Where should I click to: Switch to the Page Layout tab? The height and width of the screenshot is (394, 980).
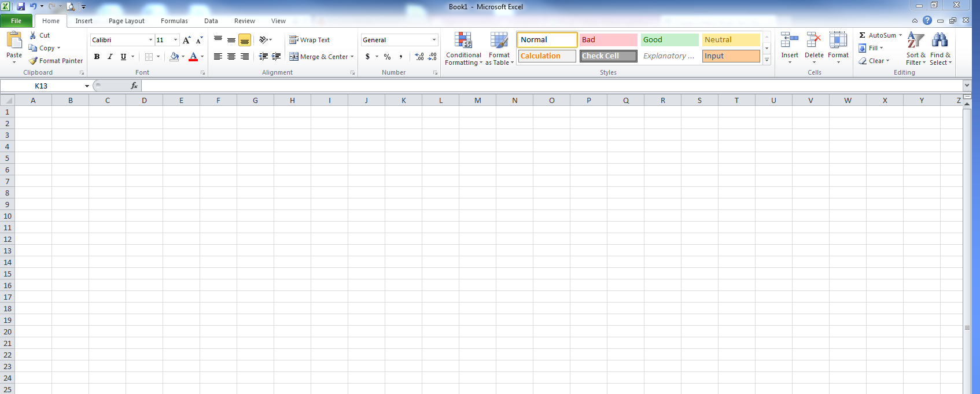126,21
